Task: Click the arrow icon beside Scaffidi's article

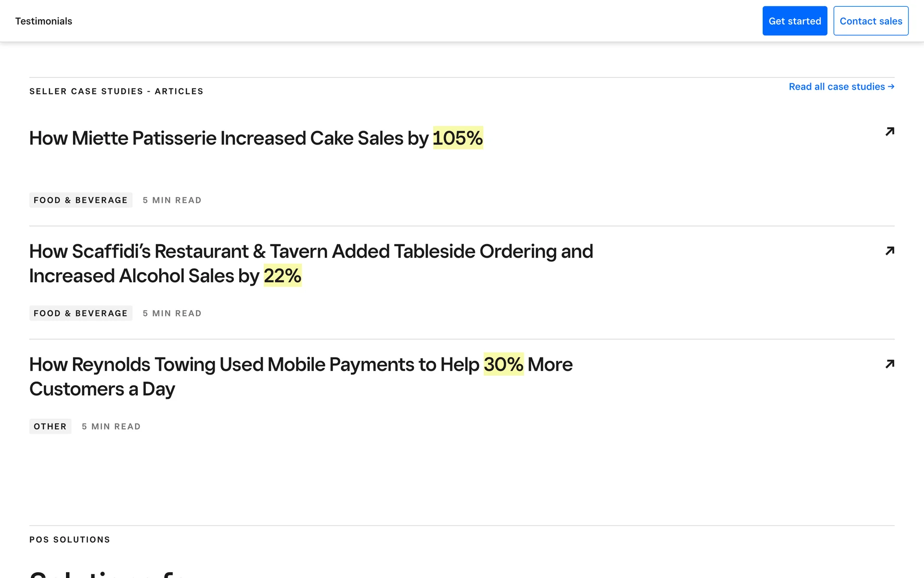Action: pos(890,251)
